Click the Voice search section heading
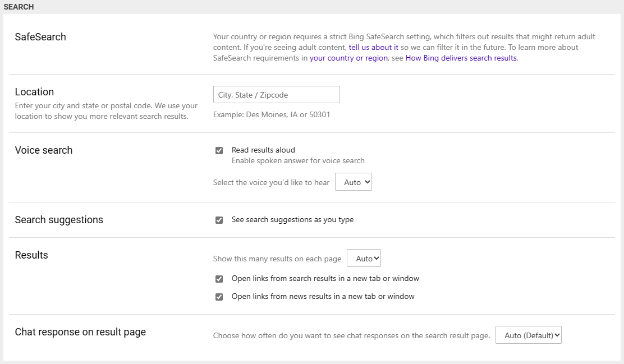624x364 pixels. tap(44, 150)
